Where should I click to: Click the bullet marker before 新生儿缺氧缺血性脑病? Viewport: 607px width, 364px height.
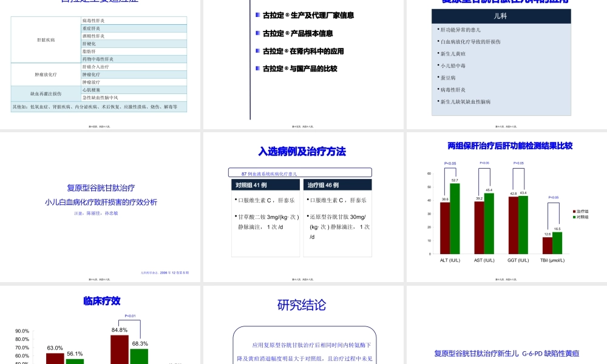tap(438, 101)
